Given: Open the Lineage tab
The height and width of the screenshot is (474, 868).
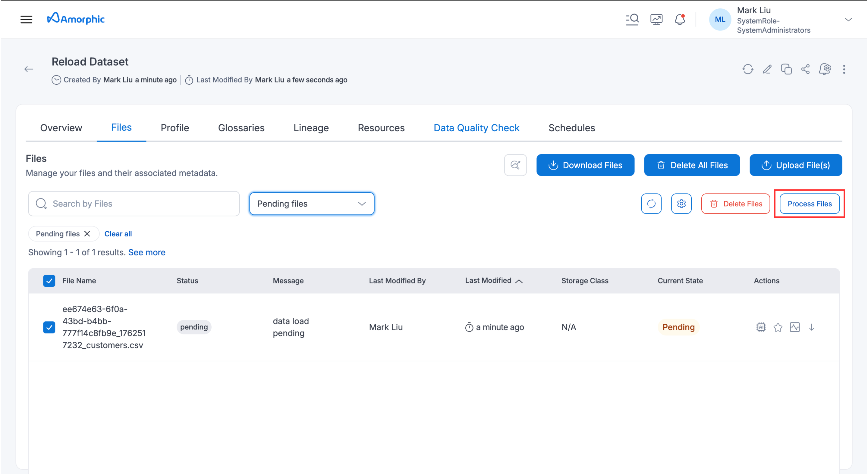Looking at the screenshot, I should pyautogui.click(x=311, y=128).
